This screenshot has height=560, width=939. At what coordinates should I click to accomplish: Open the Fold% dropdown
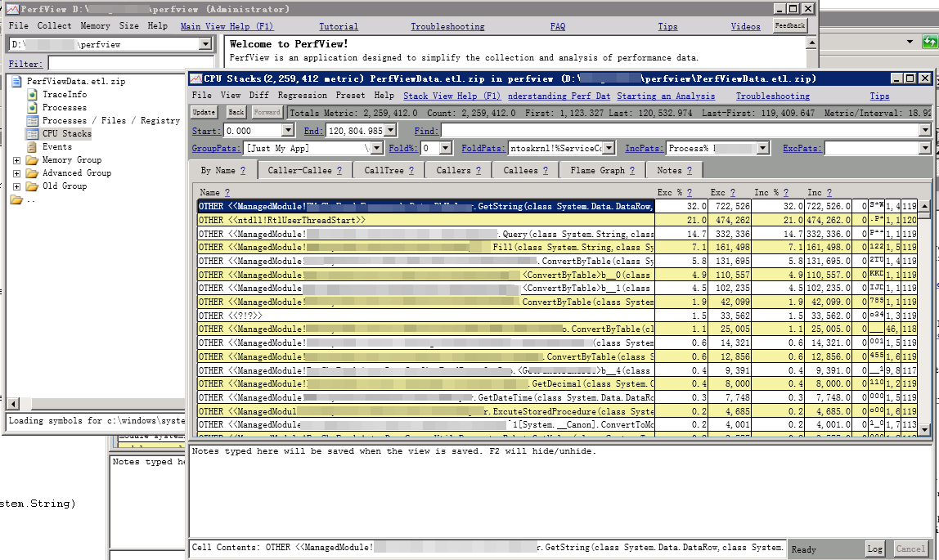click(446, 148)
